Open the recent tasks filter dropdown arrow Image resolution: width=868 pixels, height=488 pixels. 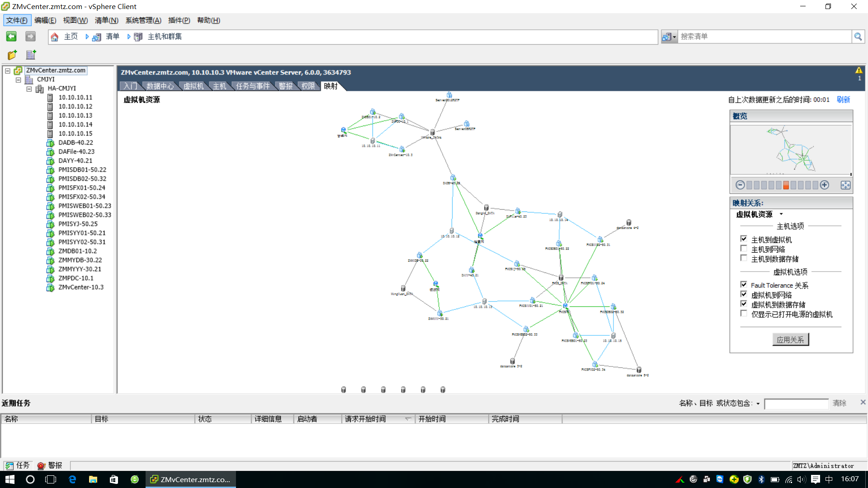click(758, 404)
